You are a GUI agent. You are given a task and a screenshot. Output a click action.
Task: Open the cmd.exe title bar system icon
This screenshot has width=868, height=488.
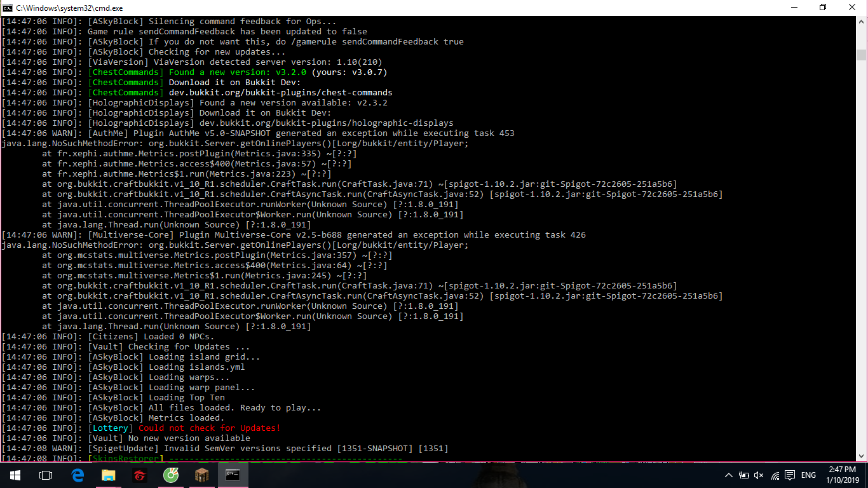click(x=8, y=8)
